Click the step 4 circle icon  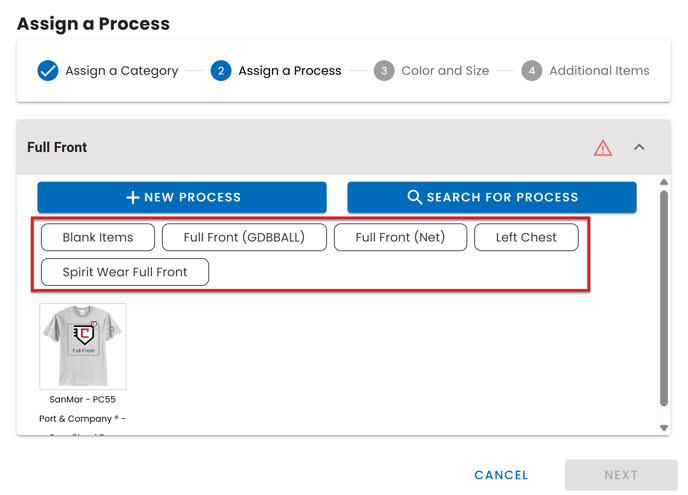532,71
